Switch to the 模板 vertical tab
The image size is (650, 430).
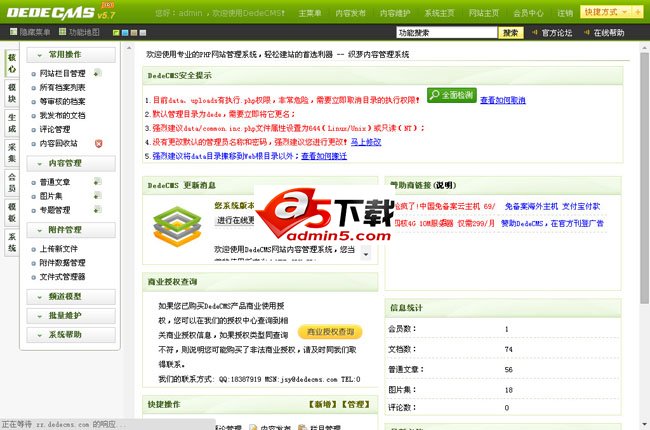point(12,212)
